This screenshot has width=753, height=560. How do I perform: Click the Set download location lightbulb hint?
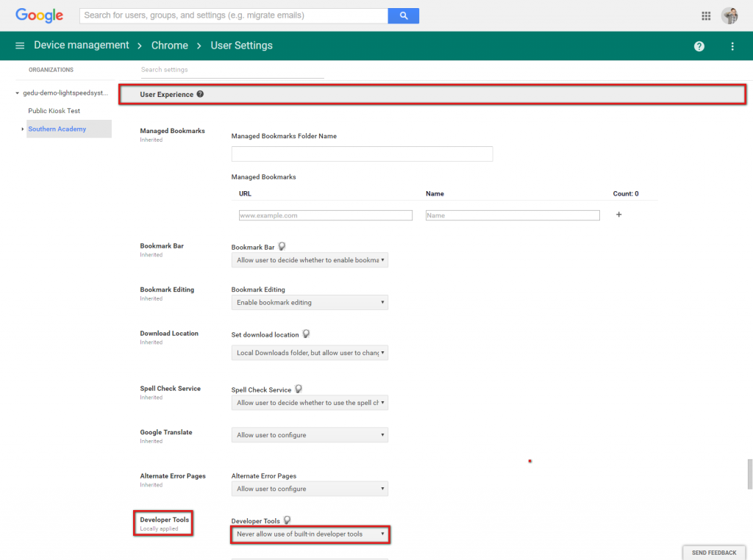[306, 334]
